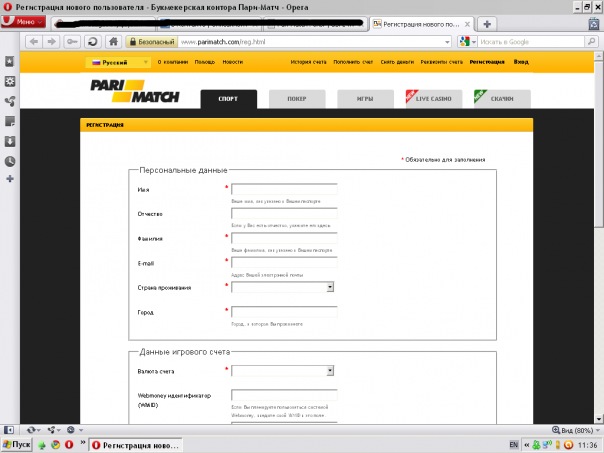Switch to the ПОКЕР tab
604x453 pixels.
click(297, 99)
